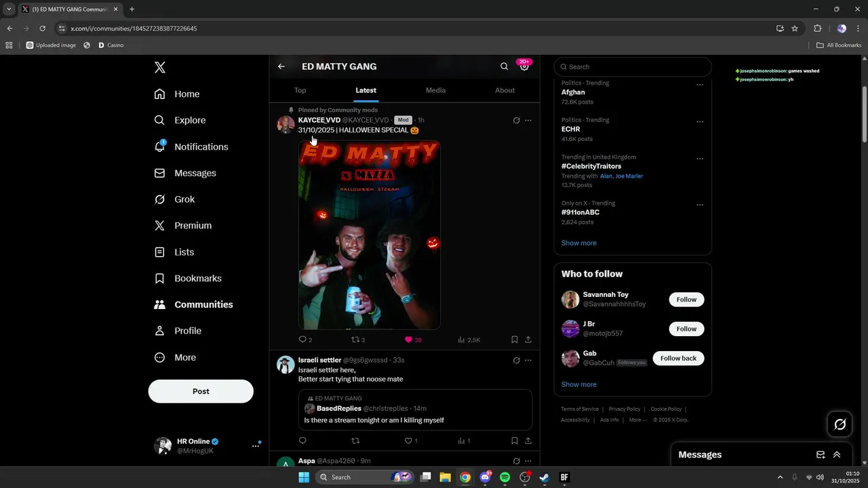Open Bookmarks in the sidebar
The image size is (868, 488).
coord(188,279)
